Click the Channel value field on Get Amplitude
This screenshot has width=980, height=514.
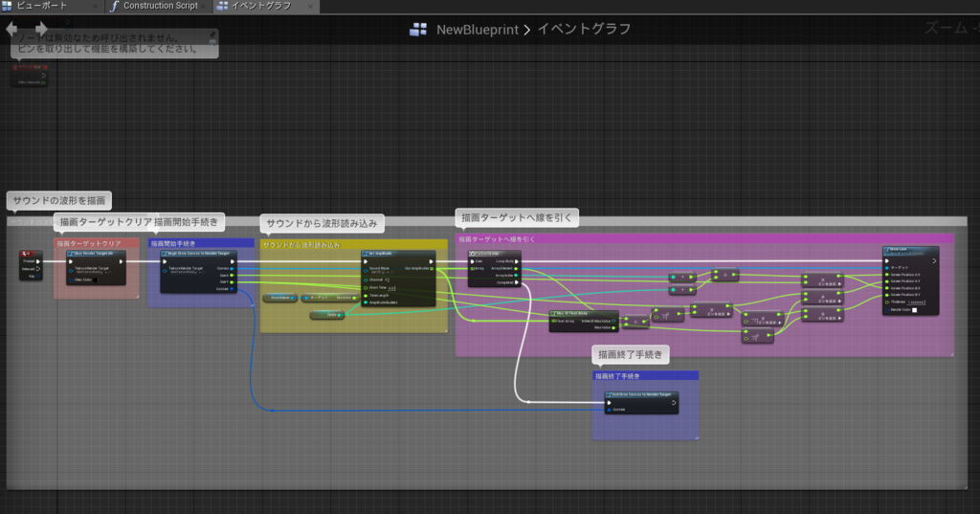pyautogui.click(x=387, y=279)
